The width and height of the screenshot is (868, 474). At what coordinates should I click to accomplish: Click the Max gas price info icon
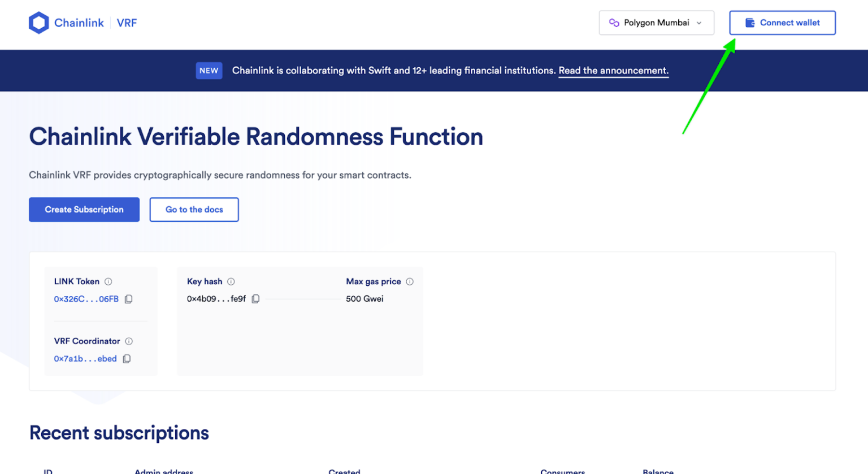(x=410, y=281)
